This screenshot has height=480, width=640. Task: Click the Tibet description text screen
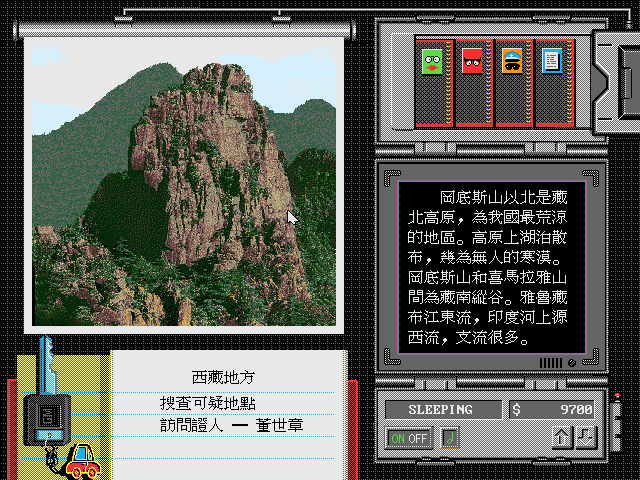pyautogui.click(x=491, y=268)
